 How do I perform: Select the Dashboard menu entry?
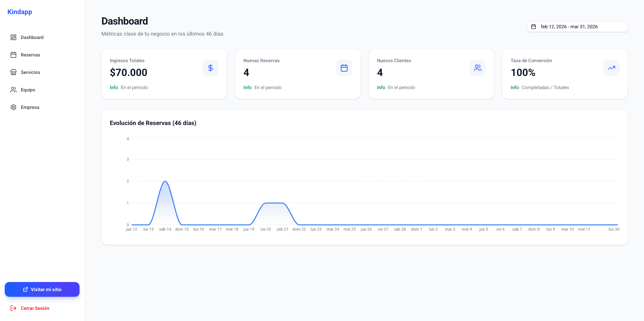click(x=32, y=37)
